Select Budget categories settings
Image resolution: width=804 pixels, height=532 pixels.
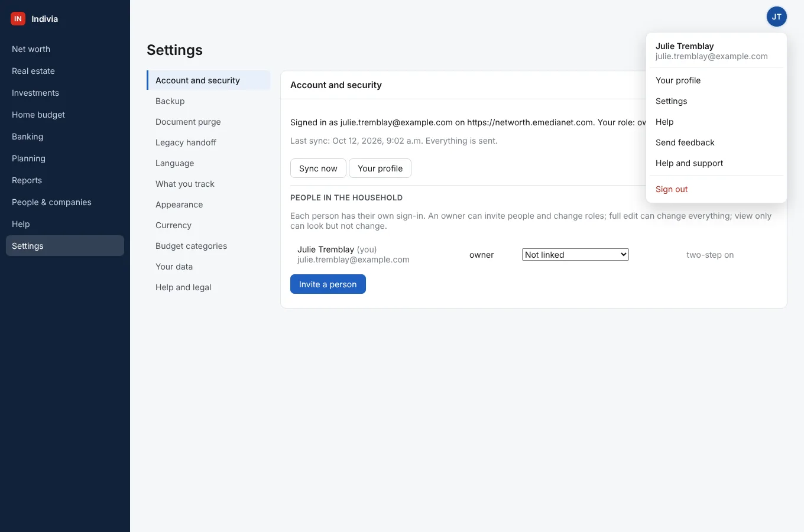(x=209, y=246)
